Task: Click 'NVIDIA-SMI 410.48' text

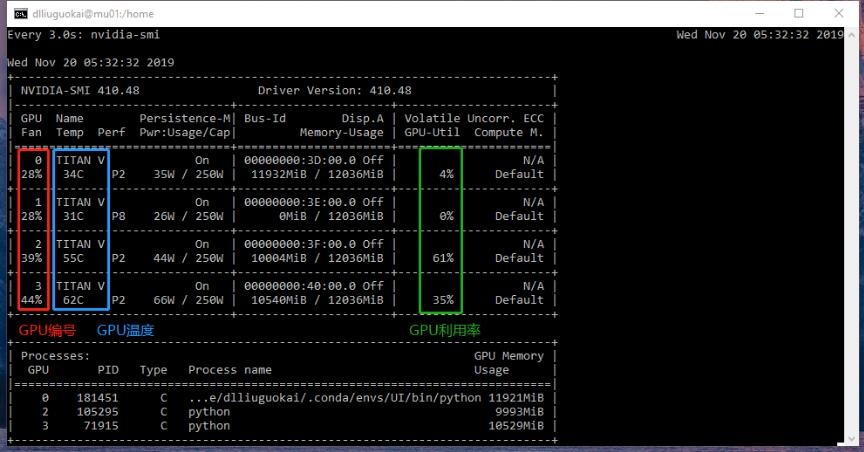Action: click(80, 90)
